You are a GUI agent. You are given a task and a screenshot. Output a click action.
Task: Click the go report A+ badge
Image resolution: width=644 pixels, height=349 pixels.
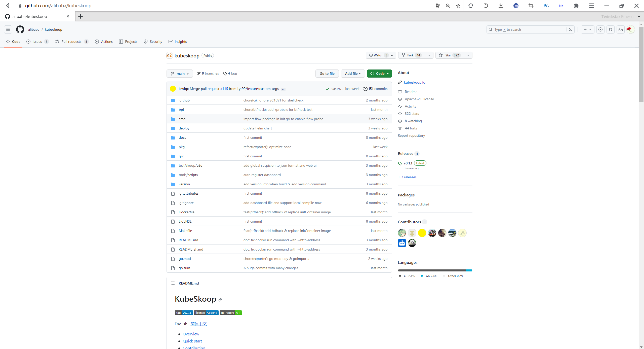pyautogui.click(x=231, y=313)
